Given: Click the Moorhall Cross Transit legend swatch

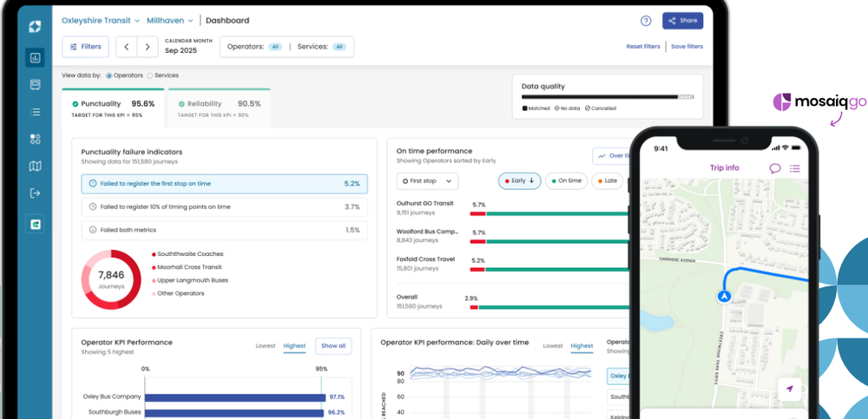Looking at the screenshot, I should coord(154,268).
